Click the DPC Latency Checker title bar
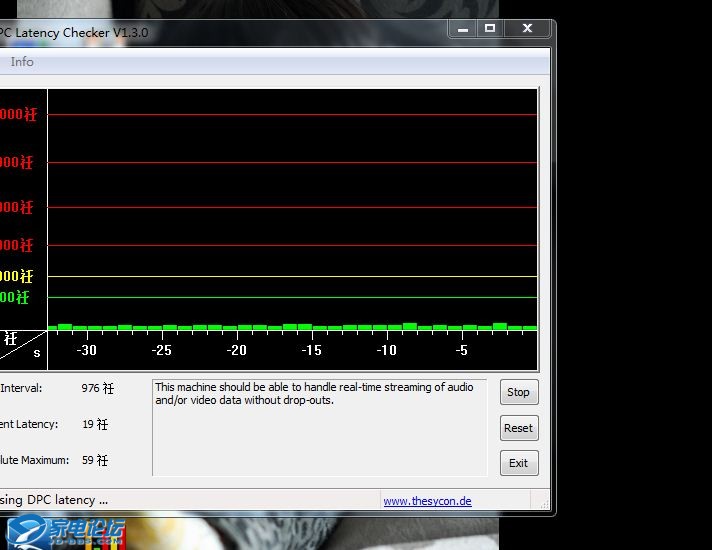 pos(250,32)
